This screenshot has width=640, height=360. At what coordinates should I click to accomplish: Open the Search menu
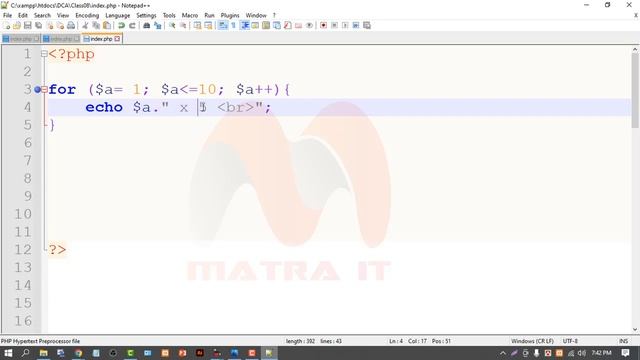point(42,15)
